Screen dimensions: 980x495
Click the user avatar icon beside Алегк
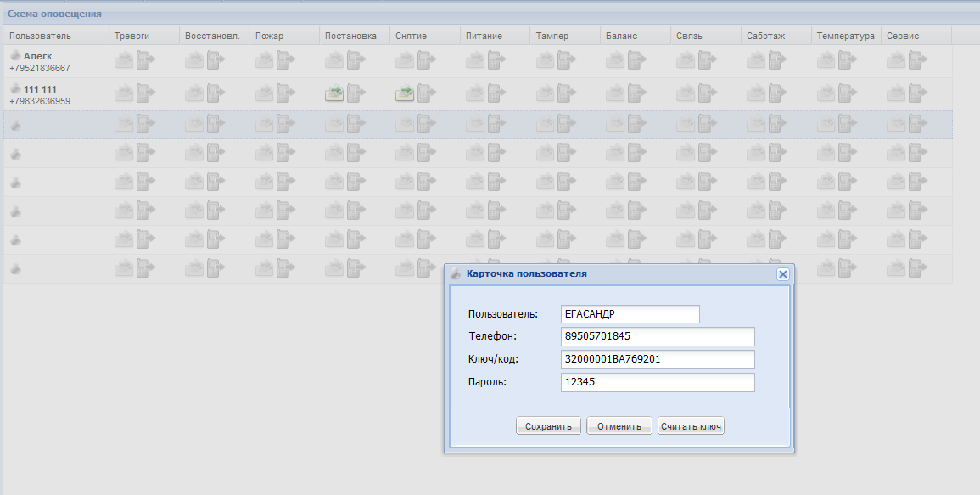pos(15,55)
